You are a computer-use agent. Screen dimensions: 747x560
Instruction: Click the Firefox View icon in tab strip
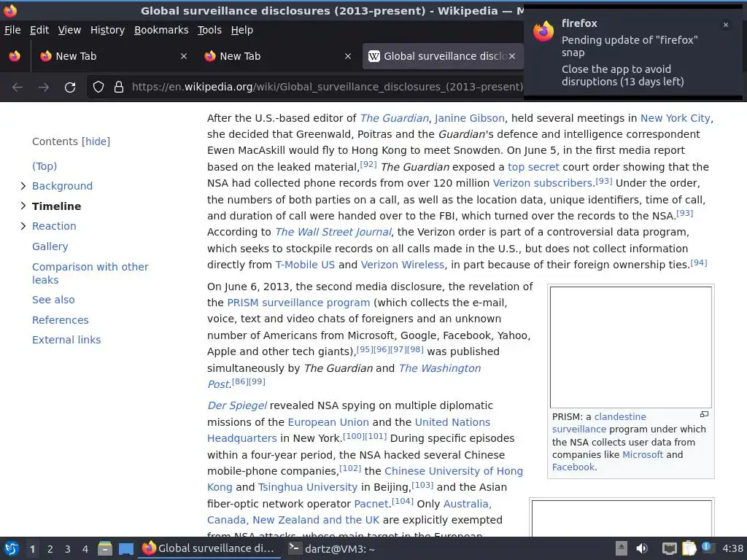[15, 56]
